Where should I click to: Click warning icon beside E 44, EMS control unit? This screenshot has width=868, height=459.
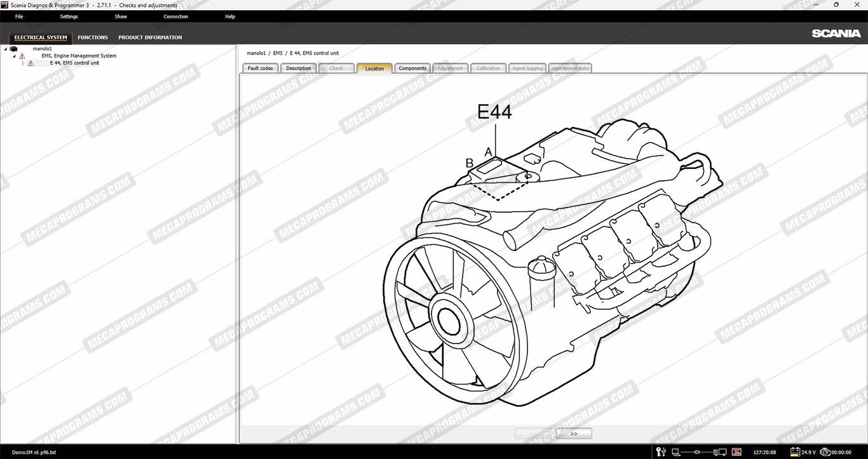(31, 63)
